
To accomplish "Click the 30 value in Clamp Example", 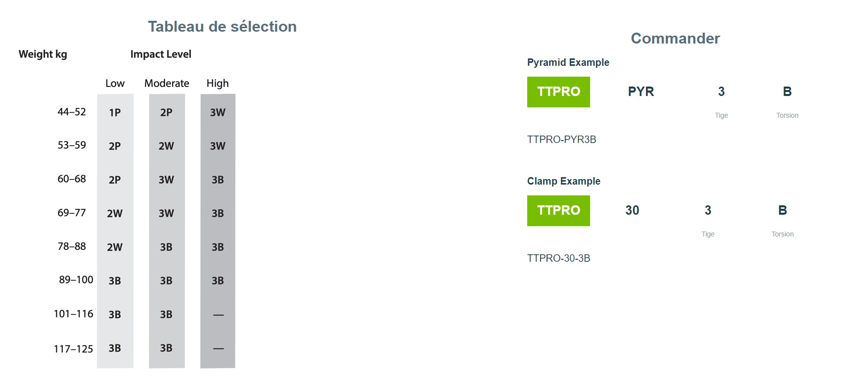I will 632,210.
